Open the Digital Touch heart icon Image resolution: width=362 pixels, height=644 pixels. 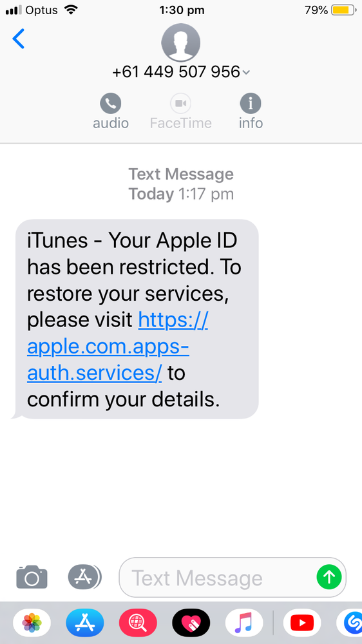191,623
